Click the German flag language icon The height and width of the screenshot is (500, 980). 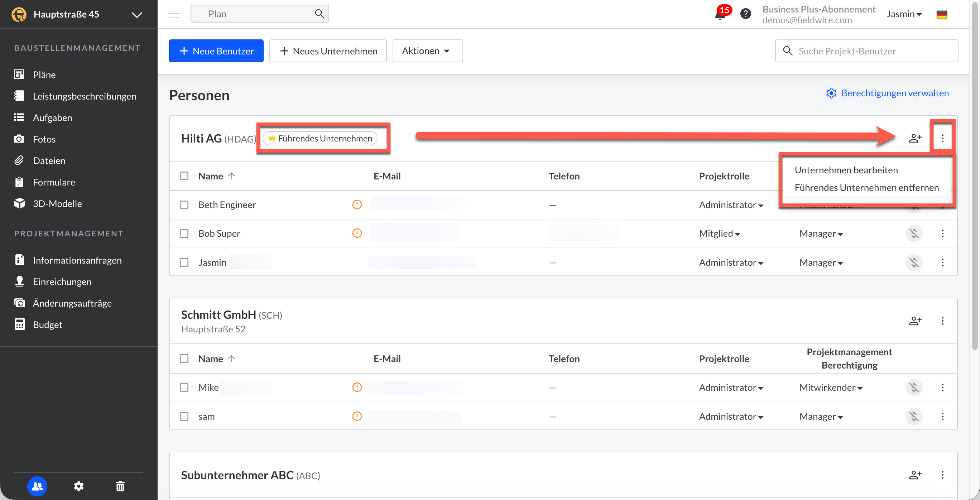(942, 14)
